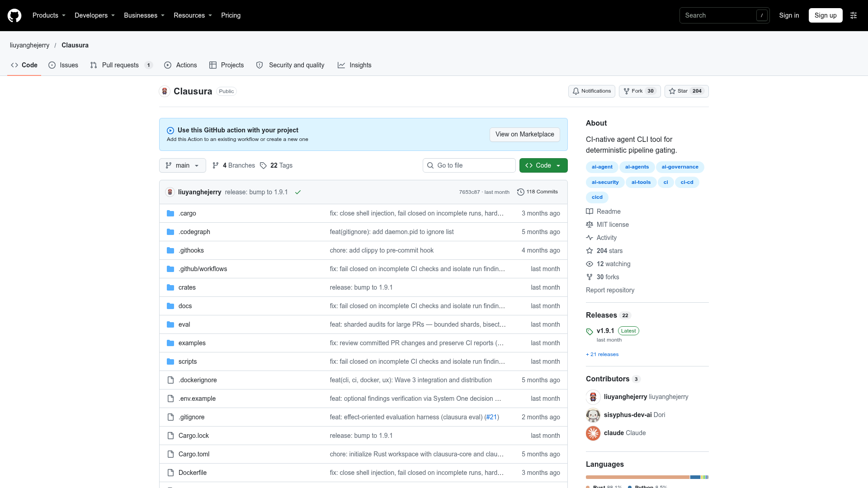Open the main branch selector

point(183,165)
